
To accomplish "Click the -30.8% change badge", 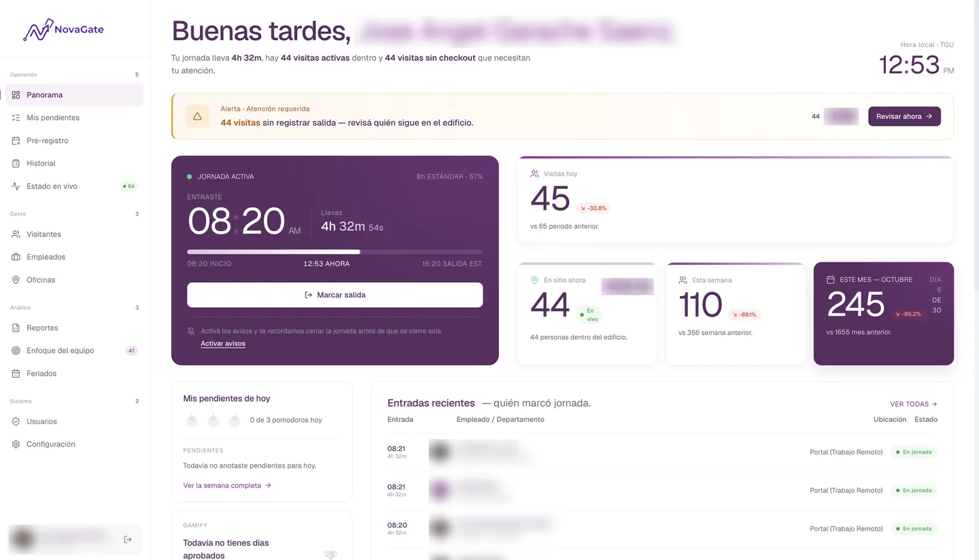I will tap(593, 208).
